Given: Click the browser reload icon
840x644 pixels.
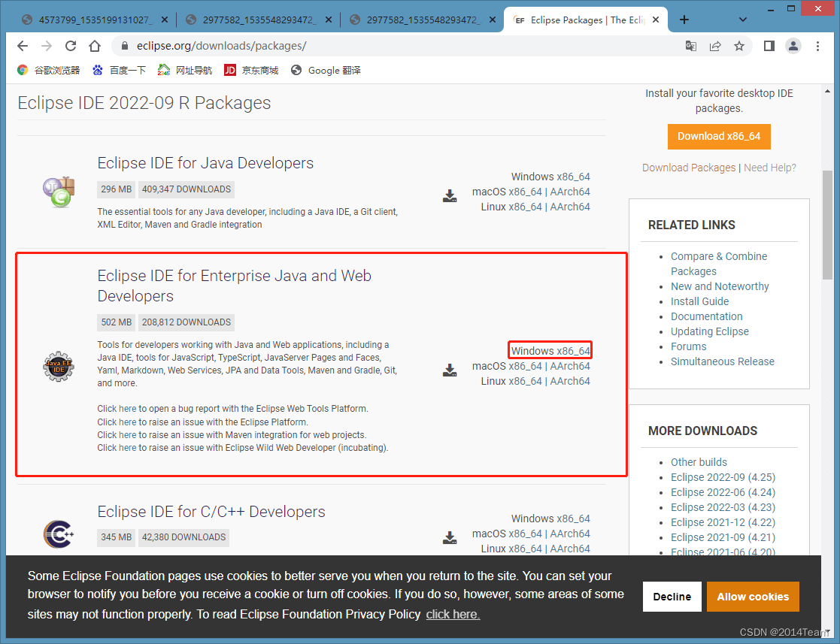Looking at the screenshot, I should point(71,46).
